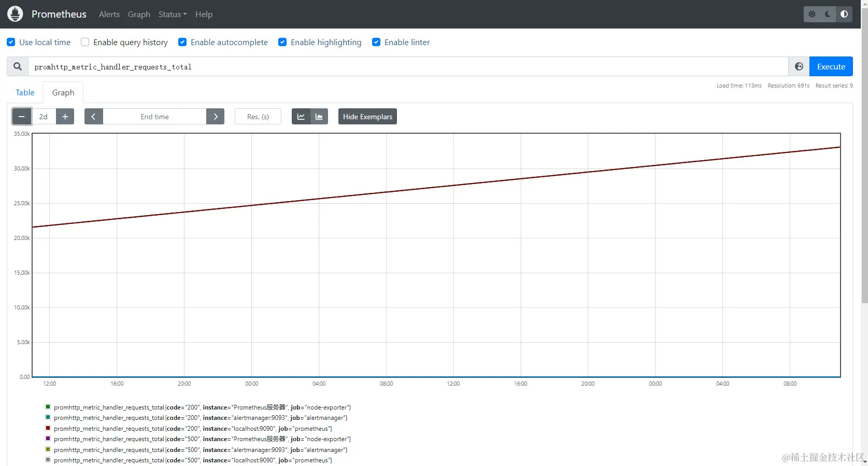Click Hide Exemplars button
Image resolution: width=868 pixels, height=466 pixels.
tap(367, 117)
